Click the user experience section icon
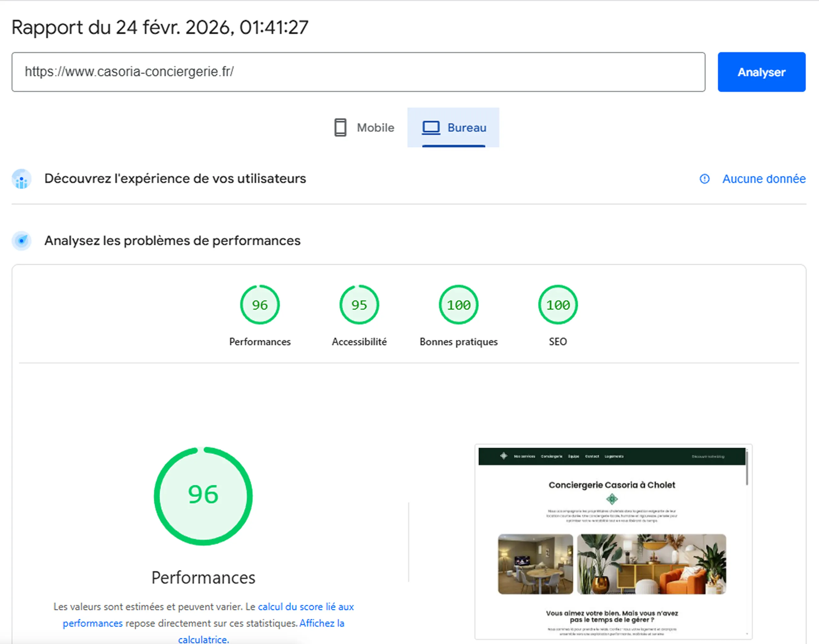Screen dimensions: 819x644 point(21,179)
